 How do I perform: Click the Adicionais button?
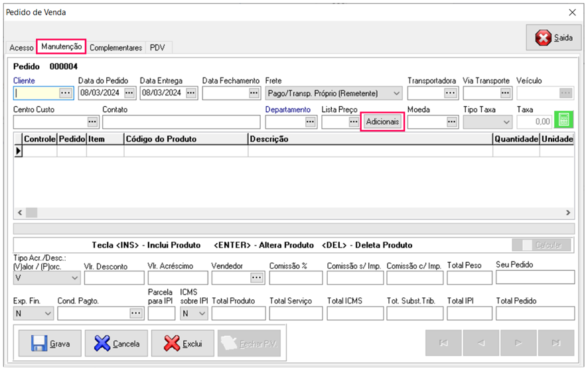click(382, 122)
